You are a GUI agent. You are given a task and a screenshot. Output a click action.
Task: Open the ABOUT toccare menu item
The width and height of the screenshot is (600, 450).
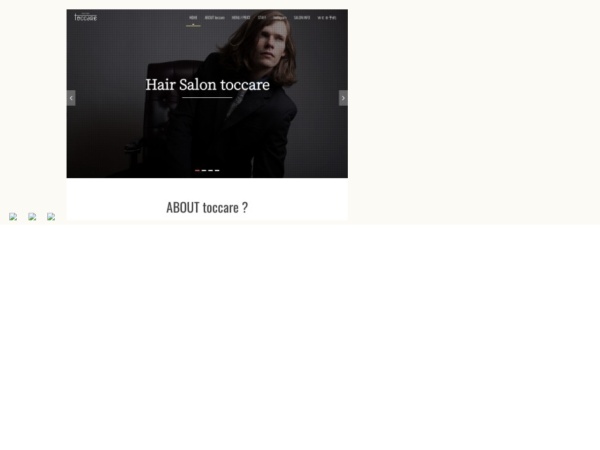[x=215, y=18]
